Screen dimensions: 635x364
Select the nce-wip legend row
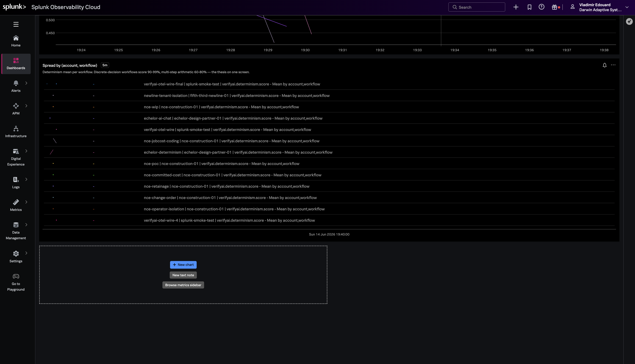329,107
